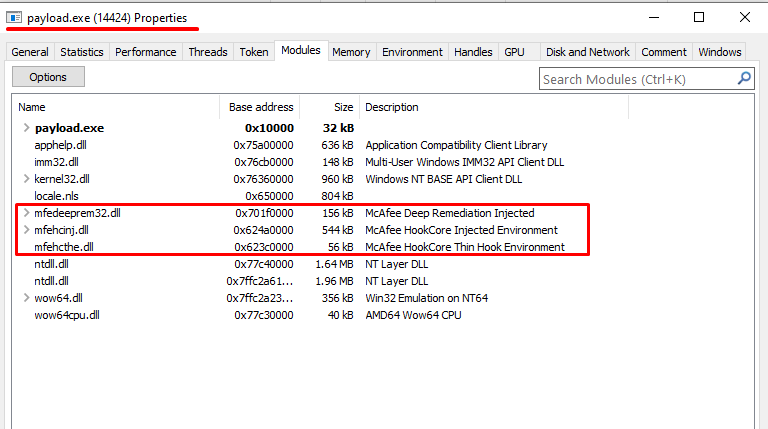Click base address 0x76360000
Screen dimensions: 768x429
point(263,179)
